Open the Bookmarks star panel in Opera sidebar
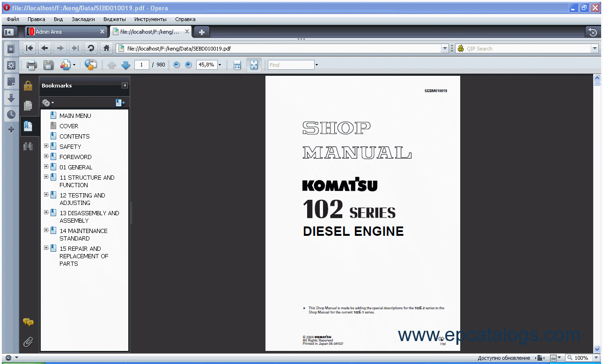 coord(11,49)
